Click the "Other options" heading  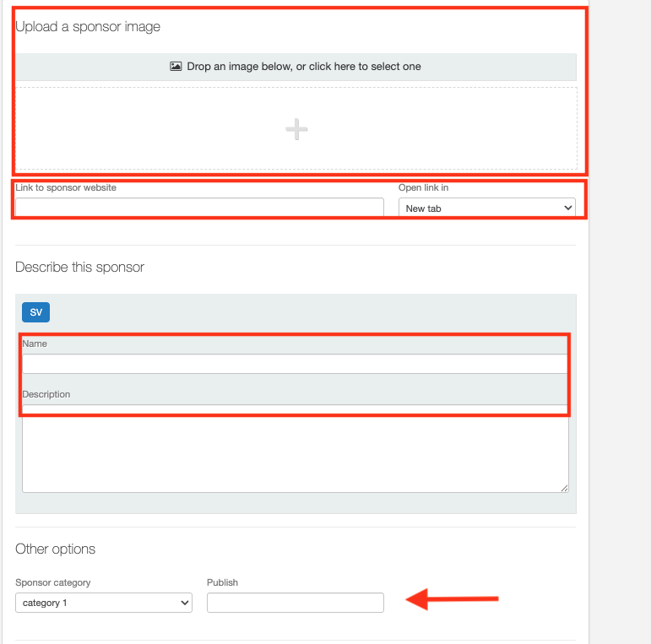click(x=56, y=549)
